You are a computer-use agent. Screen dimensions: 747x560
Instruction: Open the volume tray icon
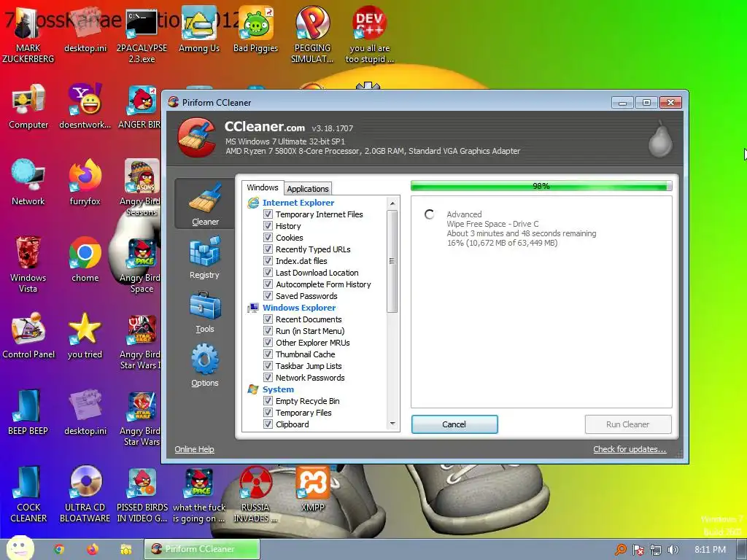point(673,550)
